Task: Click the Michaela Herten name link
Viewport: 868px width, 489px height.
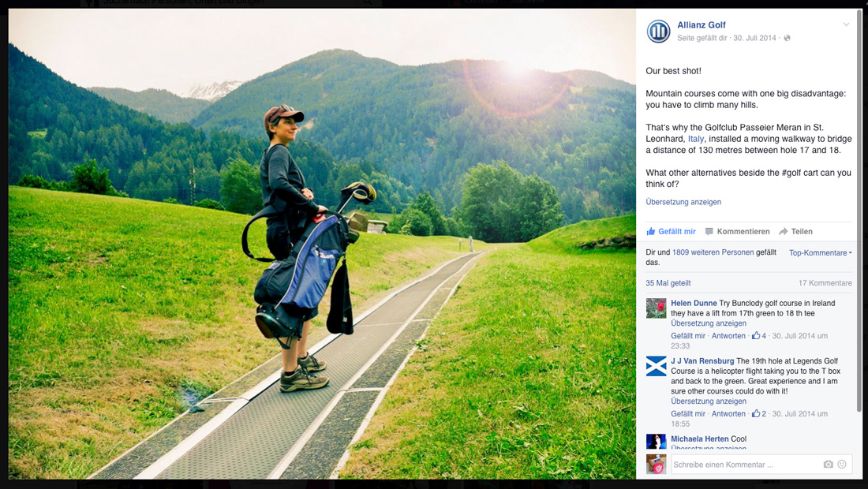Action: [x=700, y=439]
